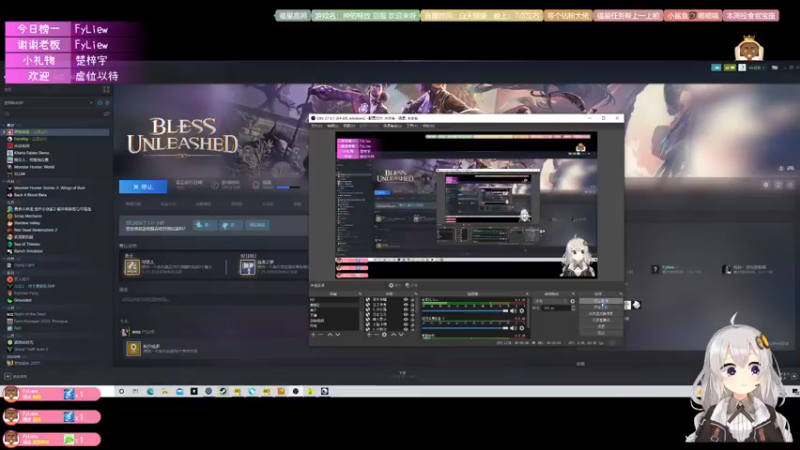The image size is (800, 450).
Task: Mute the first mixer channel speaker icon
Action: point(513,311)
